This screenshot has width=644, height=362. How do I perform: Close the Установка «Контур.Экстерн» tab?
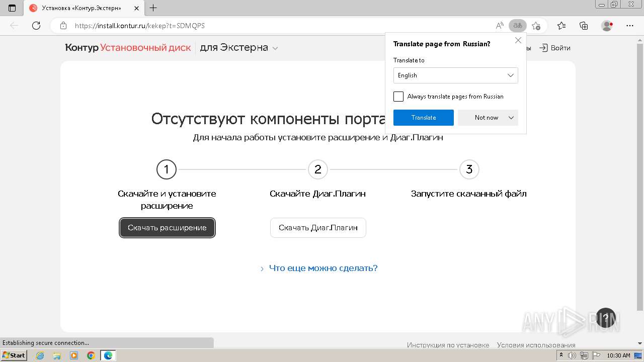136,8
